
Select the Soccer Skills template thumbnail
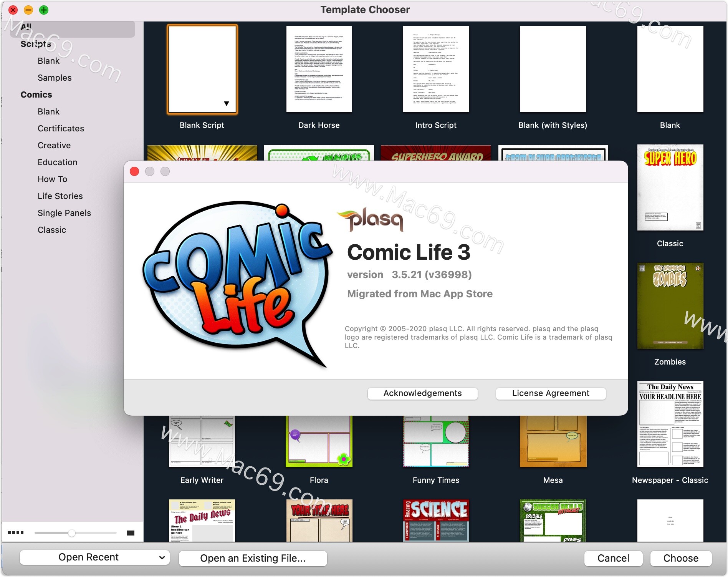click(x=553, y=521)
